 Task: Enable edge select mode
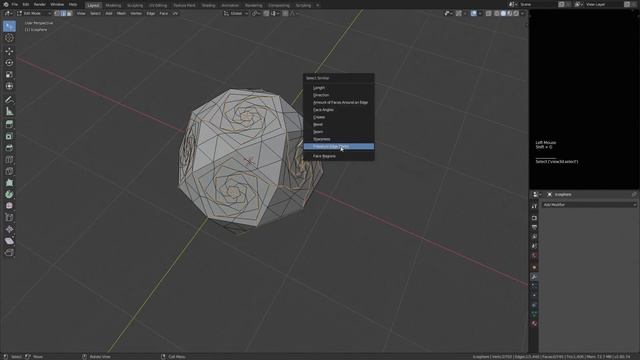click(x=63, y=13)
